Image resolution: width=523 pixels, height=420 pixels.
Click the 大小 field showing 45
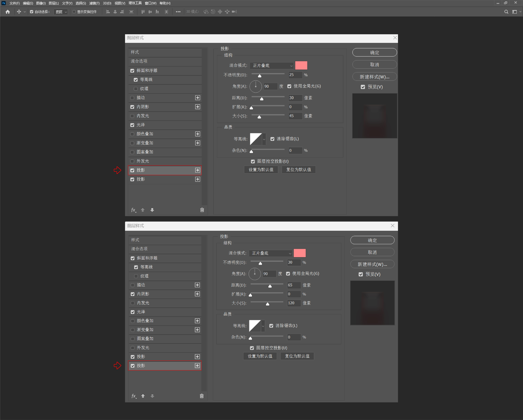(295, 116)
